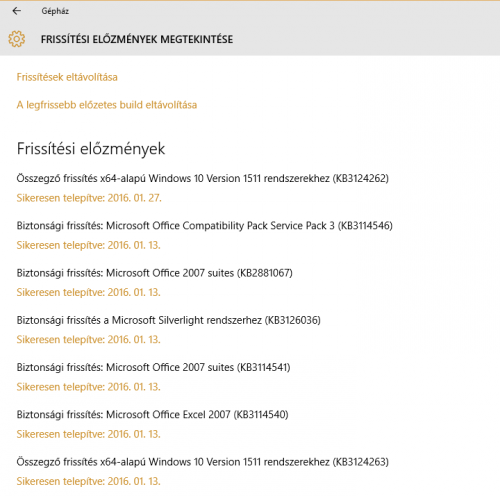This screenshot has height=496, width=500.
Task: Select the Office Excel 2007 KB3114540 entry
Action: [152, 415]
